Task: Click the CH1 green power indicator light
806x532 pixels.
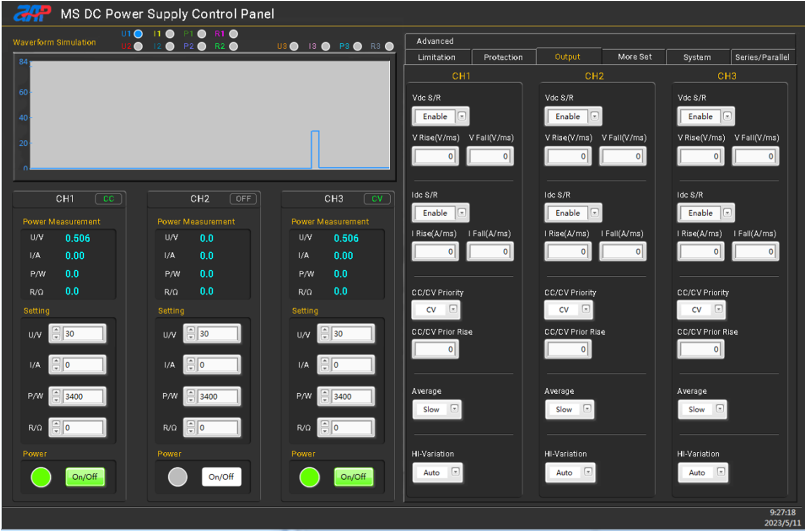Action: pos(41,477)
